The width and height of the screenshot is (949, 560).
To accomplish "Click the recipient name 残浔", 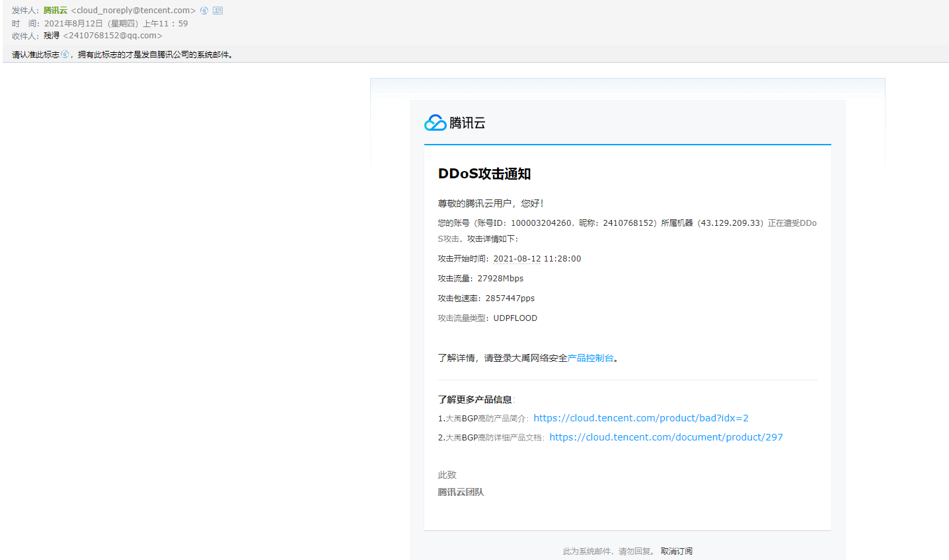I will pos(52,36).
